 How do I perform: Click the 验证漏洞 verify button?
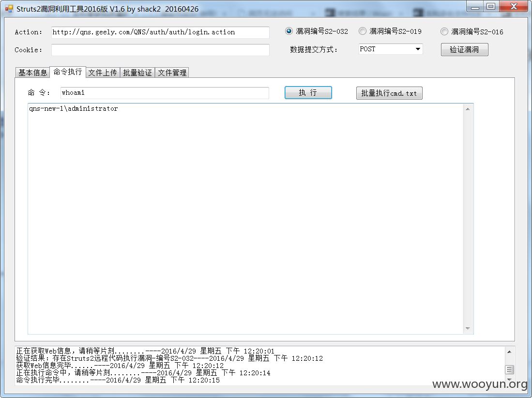[x=465, y=49]
